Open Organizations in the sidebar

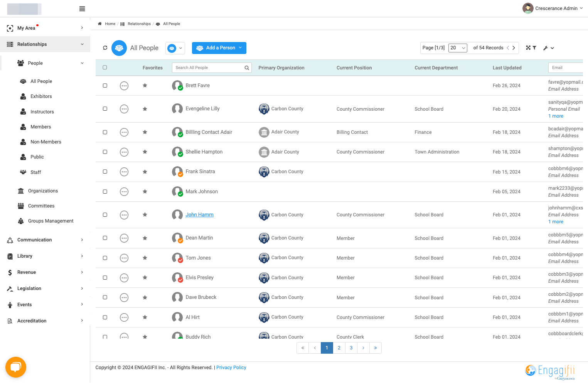[x=43, y=191]
